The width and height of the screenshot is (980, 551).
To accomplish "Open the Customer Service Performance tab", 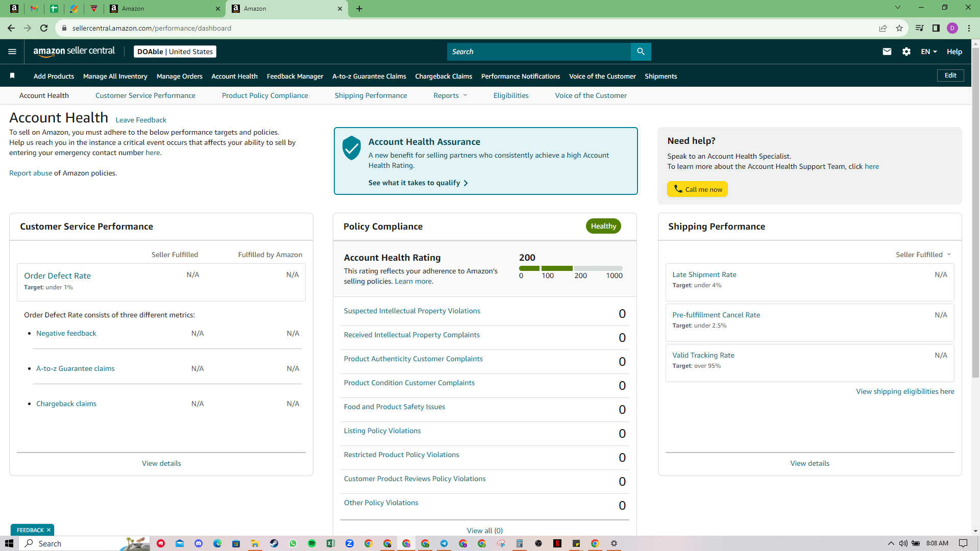I will coord(145,95).
